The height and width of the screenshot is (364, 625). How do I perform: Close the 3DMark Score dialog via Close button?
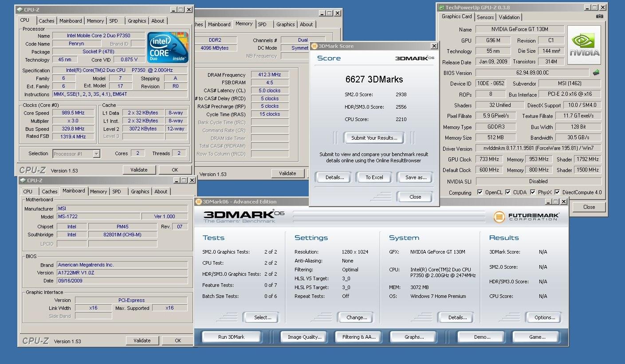(415, 197)
